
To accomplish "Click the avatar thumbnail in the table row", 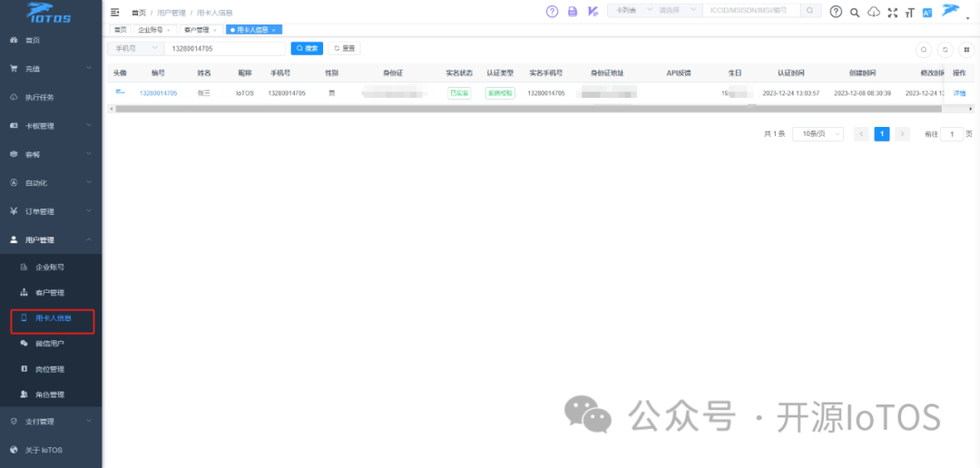I will [x=120, y=93].
